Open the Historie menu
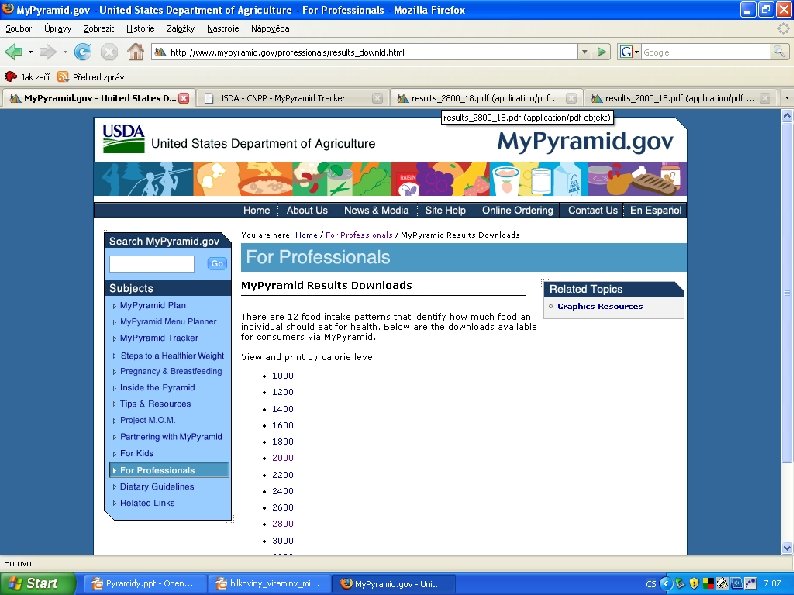Screen dimensions: 794x595 pos(140,29)
